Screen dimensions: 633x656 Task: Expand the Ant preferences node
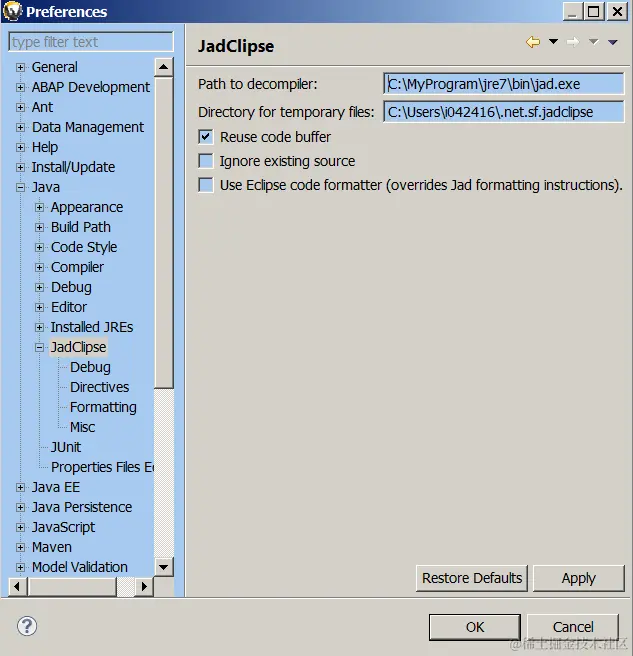(20, 107)
